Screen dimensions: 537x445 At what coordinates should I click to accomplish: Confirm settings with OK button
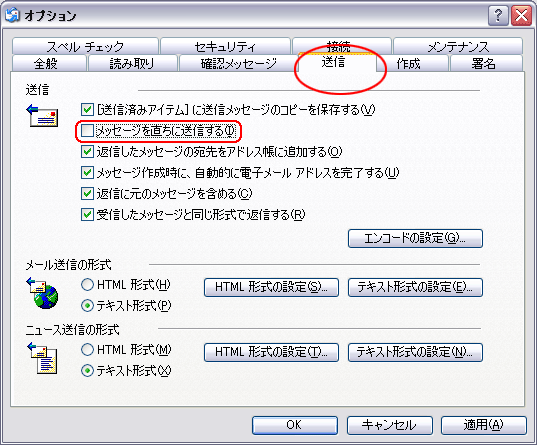click(x=295, y=425)
